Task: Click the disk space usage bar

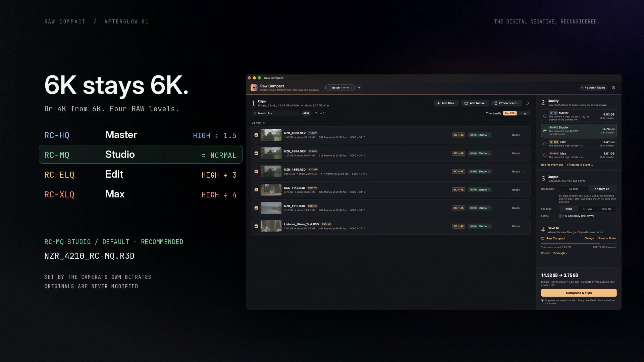Action: (x=579, y=244)
